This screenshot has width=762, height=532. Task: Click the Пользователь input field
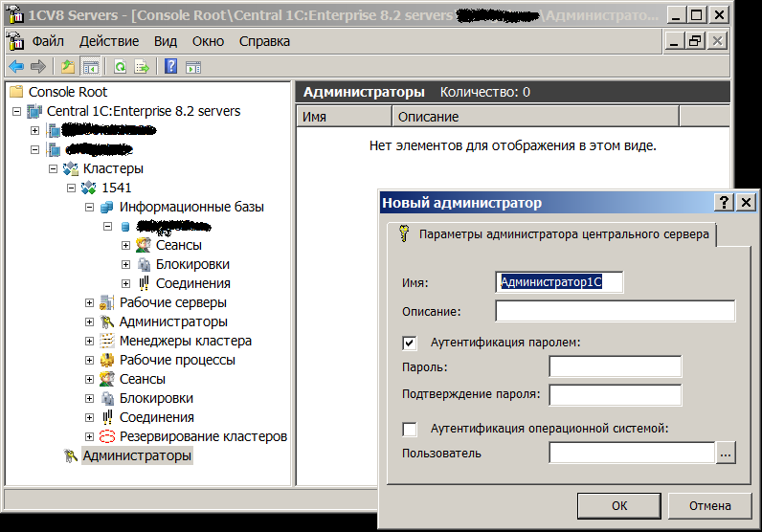pyautogui.click(x=632, y=454)
